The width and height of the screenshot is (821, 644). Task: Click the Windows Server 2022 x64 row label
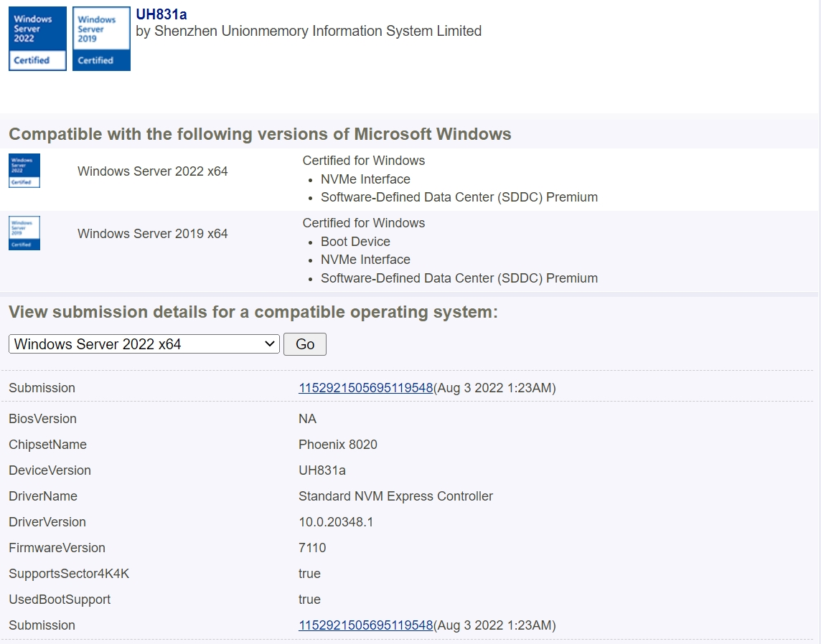(x=152, y=171)
